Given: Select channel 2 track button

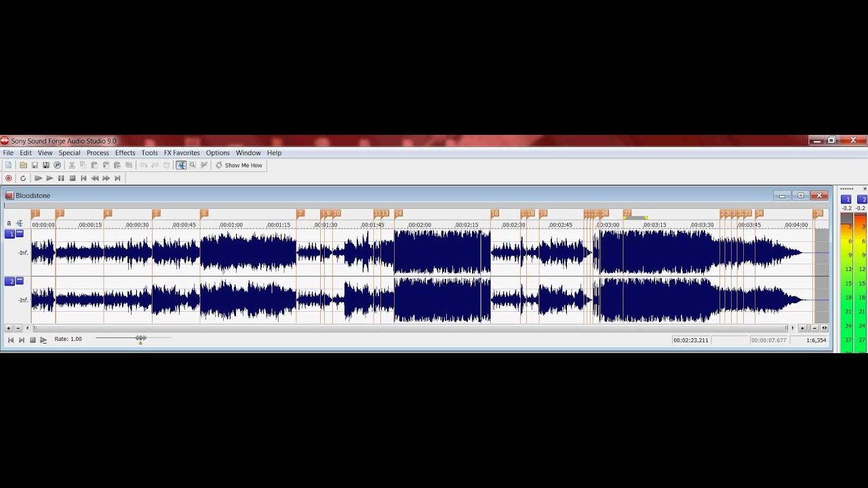Looking at the screenshot, I should [x=10, y=281].
